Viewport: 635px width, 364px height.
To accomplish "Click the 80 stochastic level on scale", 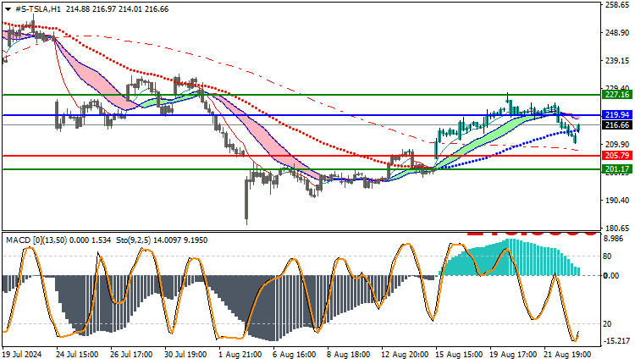I will [x=607, y=256].
